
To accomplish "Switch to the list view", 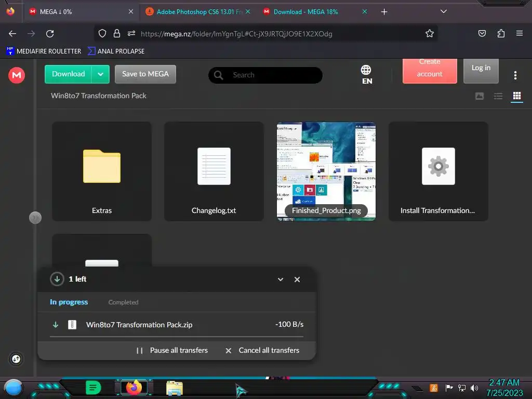I will coord(498,96).
